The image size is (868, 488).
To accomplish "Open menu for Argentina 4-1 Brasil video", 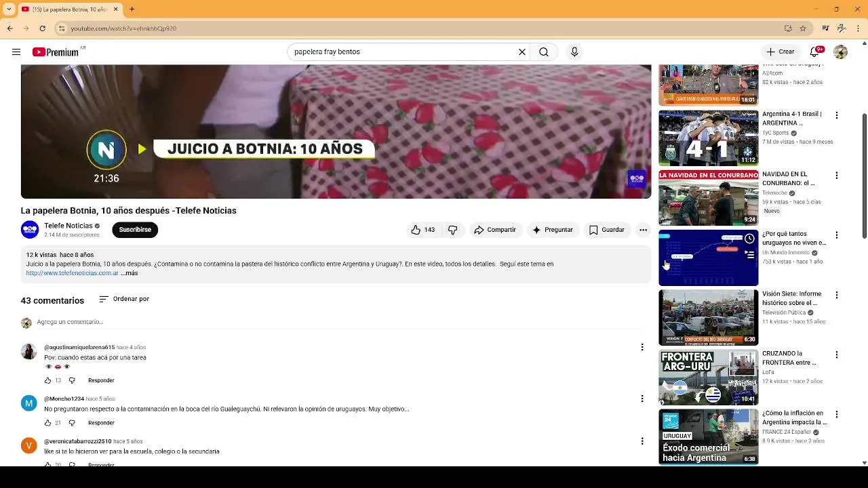I will (x=836, y=116).
